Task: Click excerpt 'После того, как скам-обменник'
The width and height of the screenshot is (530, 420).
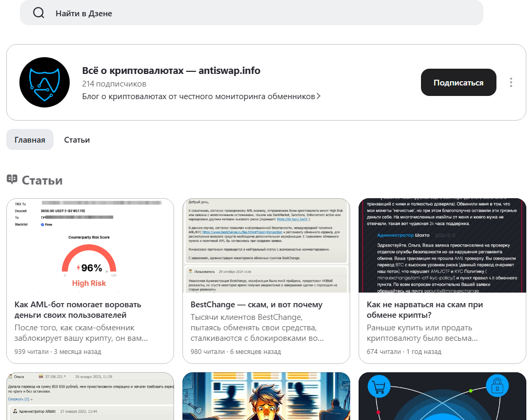Action: tap(81, 333)
